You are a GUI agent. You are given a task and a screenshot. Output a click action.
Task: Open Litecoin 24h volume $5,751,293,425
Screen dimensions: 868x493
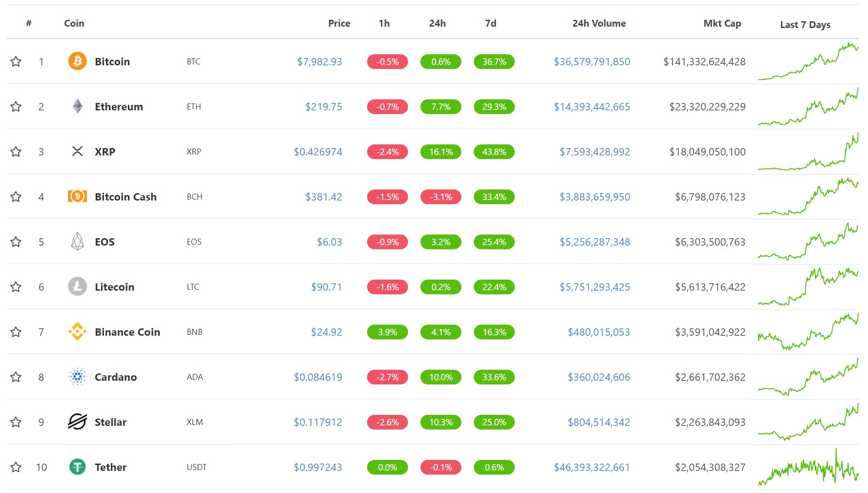pyautogui.click(x=595, y=287)
